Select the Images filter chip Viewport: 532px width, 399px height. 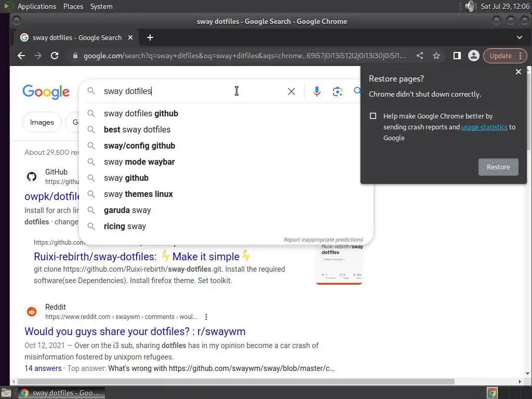click(42, 122)
